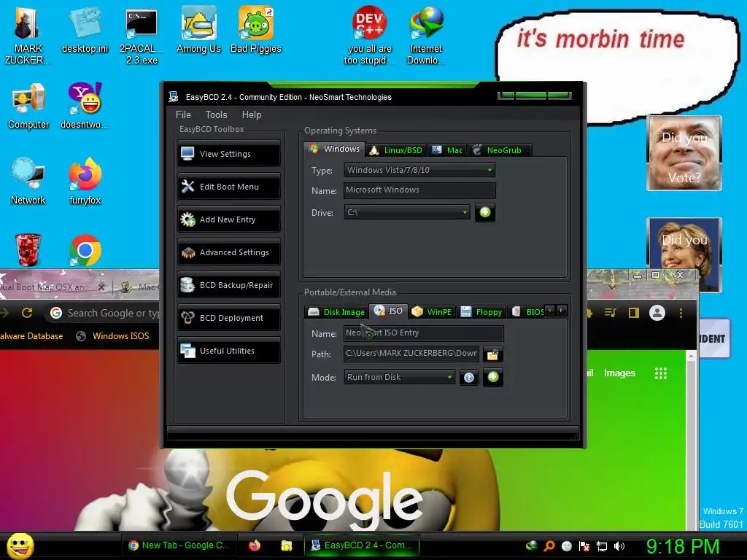Switch to the Windows tab
Screen dimensions: 747x560
coord(334,149)
